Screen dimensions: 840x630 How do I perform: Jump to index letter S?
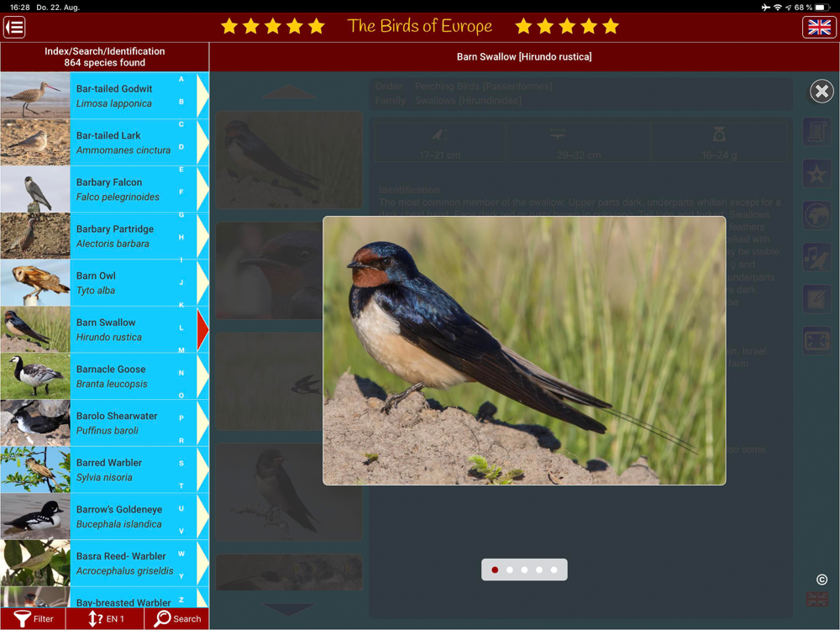pos(181,463)
